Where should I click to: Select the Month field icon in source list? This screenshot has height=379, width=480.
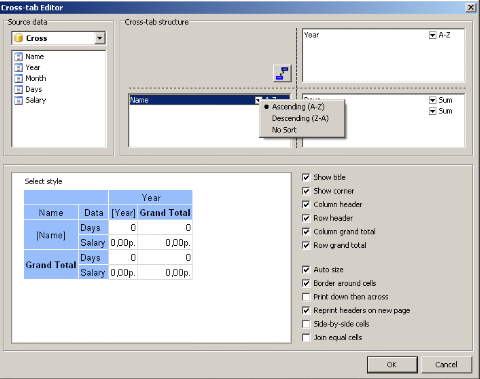coord(19,79)
